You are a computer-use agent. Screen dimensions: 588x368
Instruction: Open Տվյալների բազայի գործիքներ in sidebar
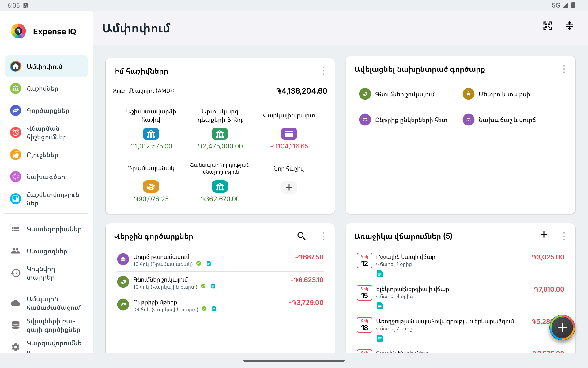[x=46, y=325]
